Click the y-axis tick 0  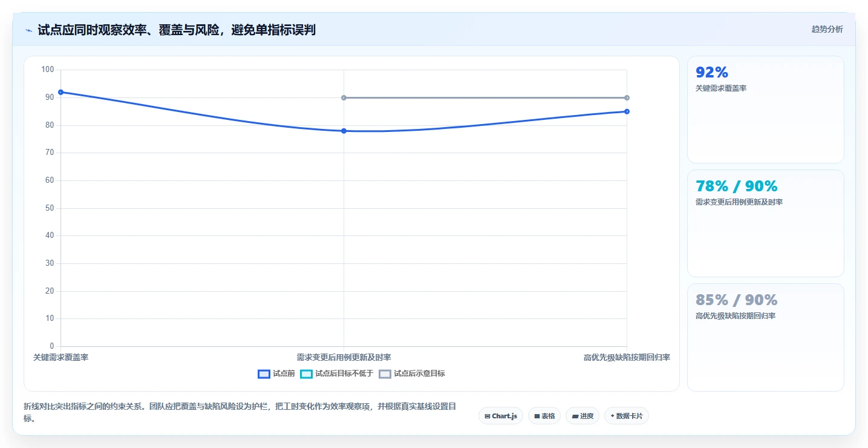[52, 346]
